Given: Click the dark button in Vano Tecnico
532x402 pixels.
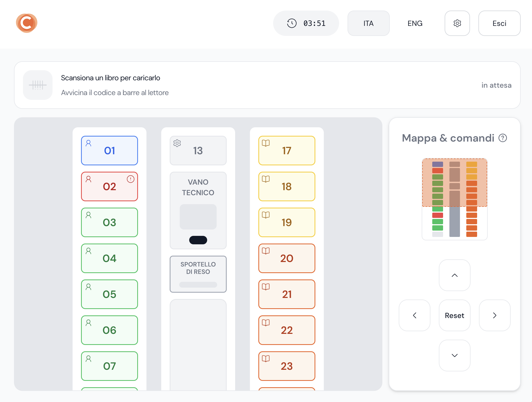Looking at the screenshot, I should (198, 240).
